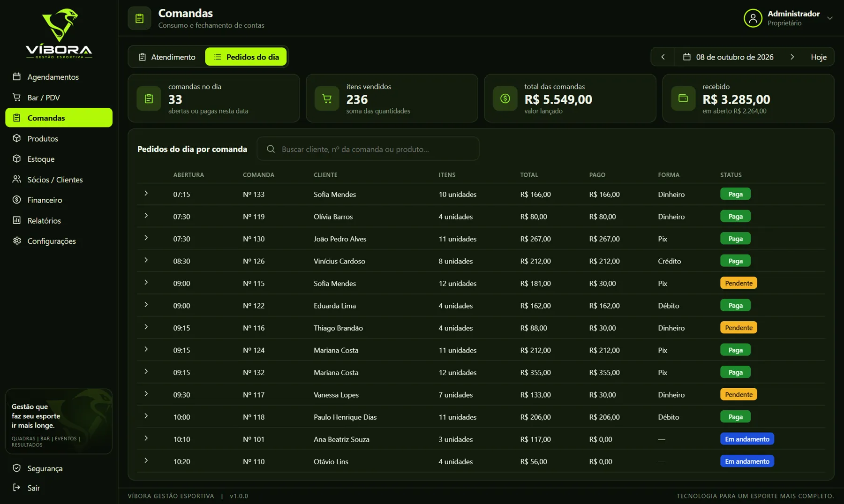Expand the row for comanda Nº 126
This screenshot has width=844, height=504.
click(146, 260)
